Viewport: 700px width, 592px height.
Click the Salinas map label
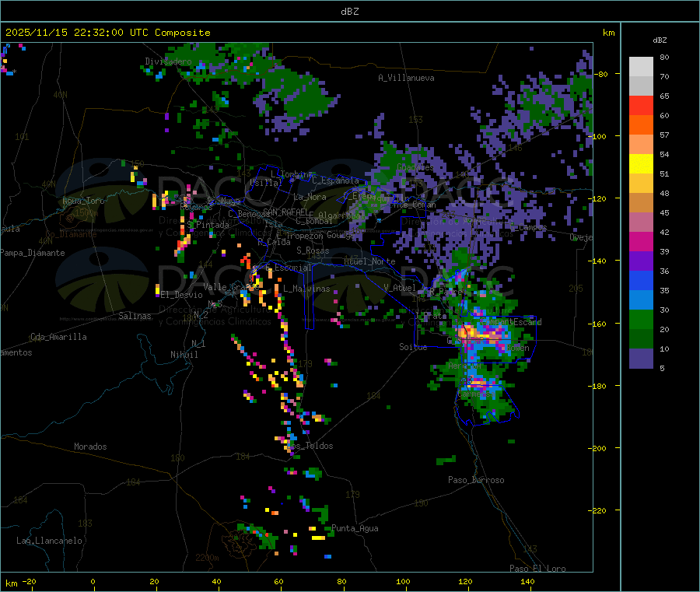(x=135, y=316)
